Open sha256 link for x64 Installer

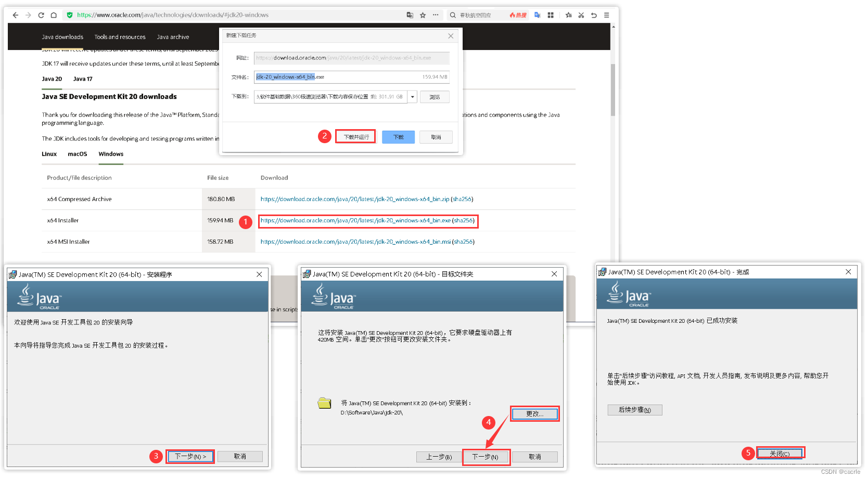(x=463, y=221)
